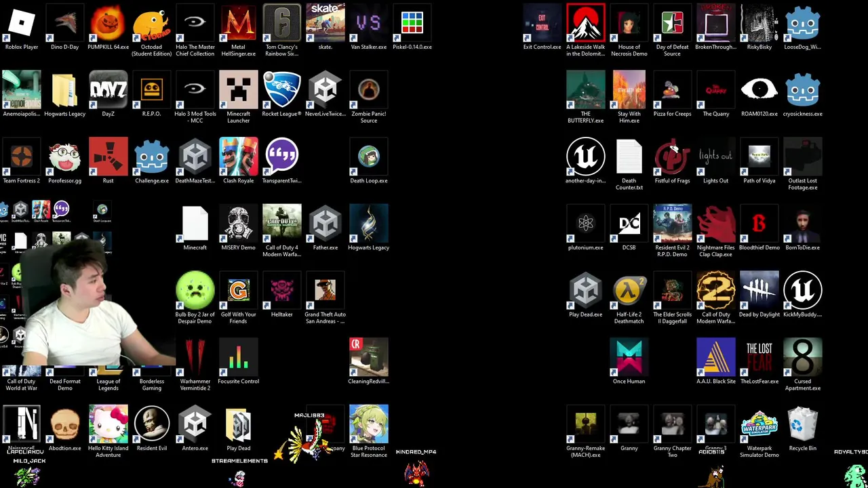This screenshot has height=488, width=868.
Task: Launch Day of Defeat Source icon
Action: point(673,23)
